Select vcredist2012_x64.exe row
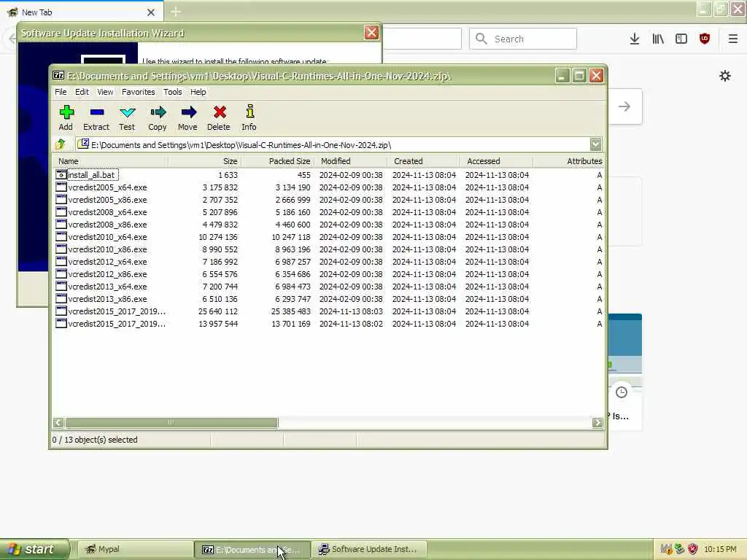 click(x=329, y=262)
